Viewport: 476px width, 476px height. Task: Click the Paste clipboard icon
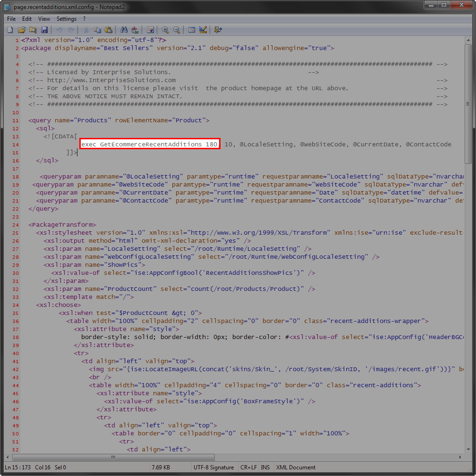(x=109, y=30)
